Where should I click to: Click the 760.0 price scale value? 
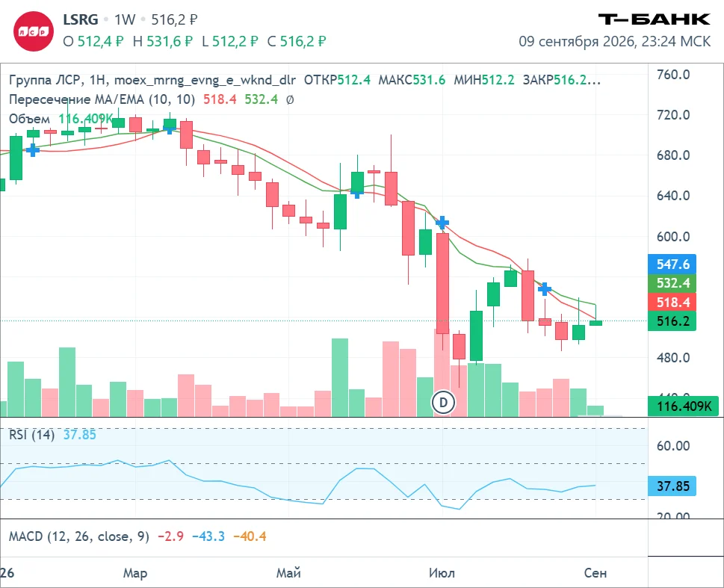pyautogui.click(x=673, y=75)
